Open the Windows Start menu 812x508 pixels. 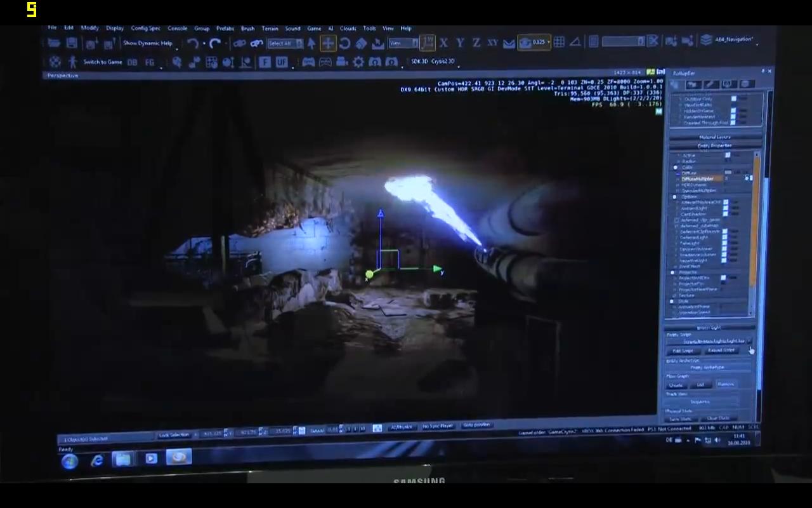coord(70,461)
